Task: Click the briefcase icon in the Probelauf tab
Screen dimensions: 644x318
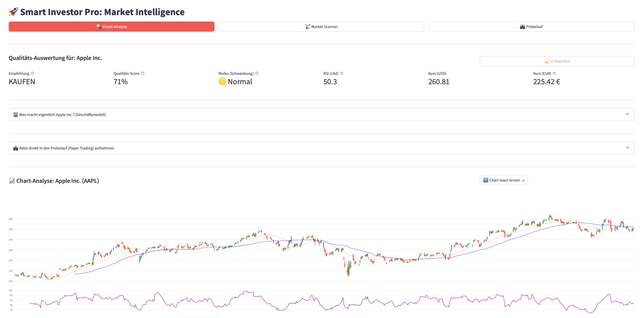Action: (x=522, y=27)
